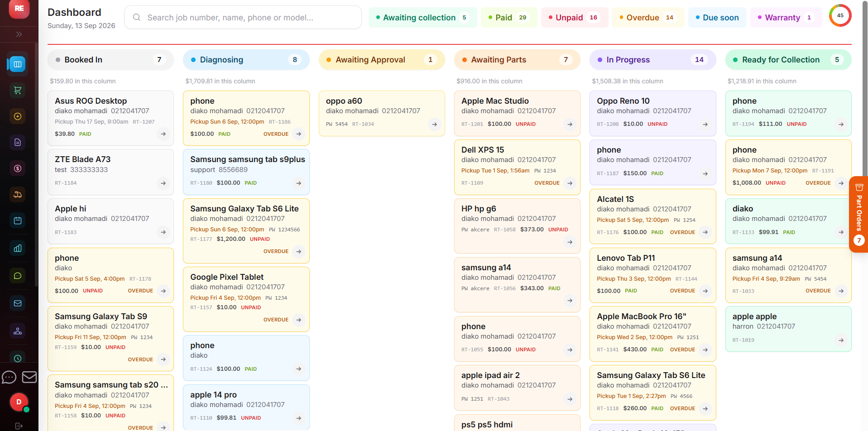This screenshot has height=431, width=868.
Task: Open arrow on Apple Mac Studio card
Action: (570, 125)
